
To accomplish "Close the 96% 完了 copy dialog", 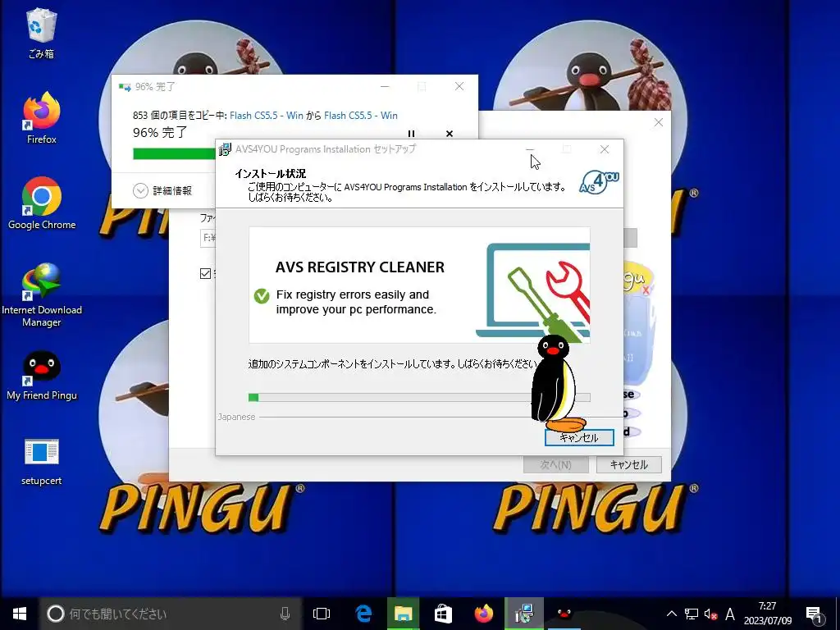I will (x=459, y=86).
